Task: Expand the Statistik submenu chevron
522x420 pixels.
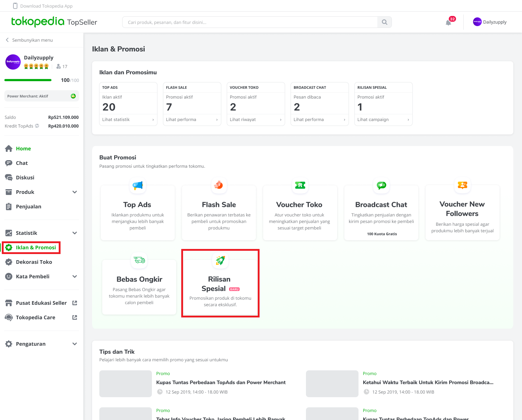Action: point(75,233)
